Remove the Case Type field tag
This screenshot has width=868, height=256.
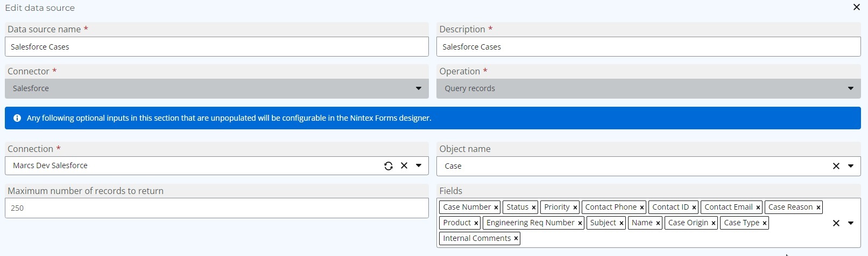[765, 223]
